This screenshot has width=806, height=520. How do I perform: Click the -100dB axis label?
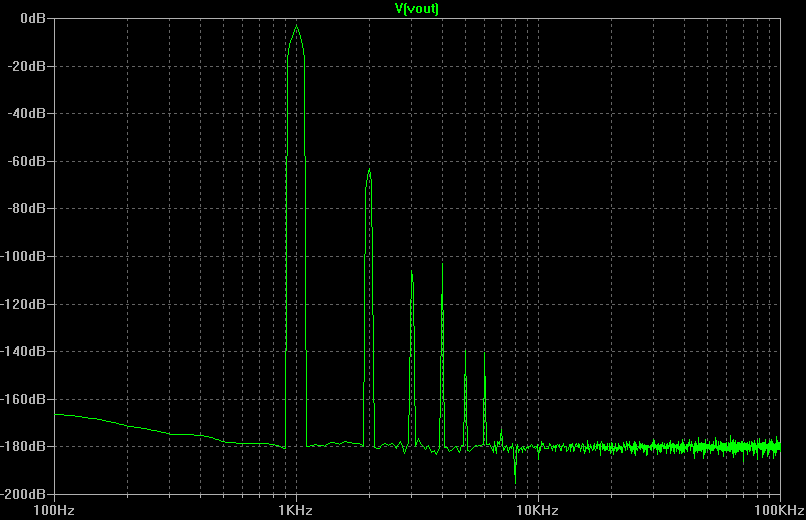coord(23,256)
